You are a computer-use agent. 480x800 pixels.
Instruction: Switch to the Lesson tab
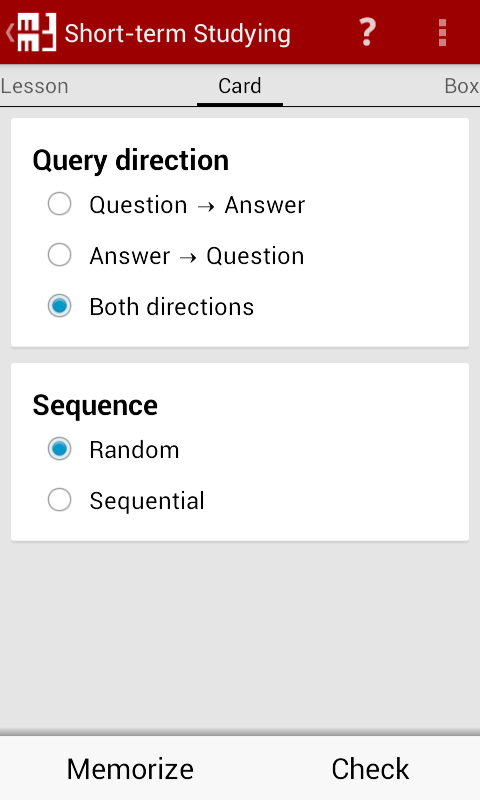point(34,86)
